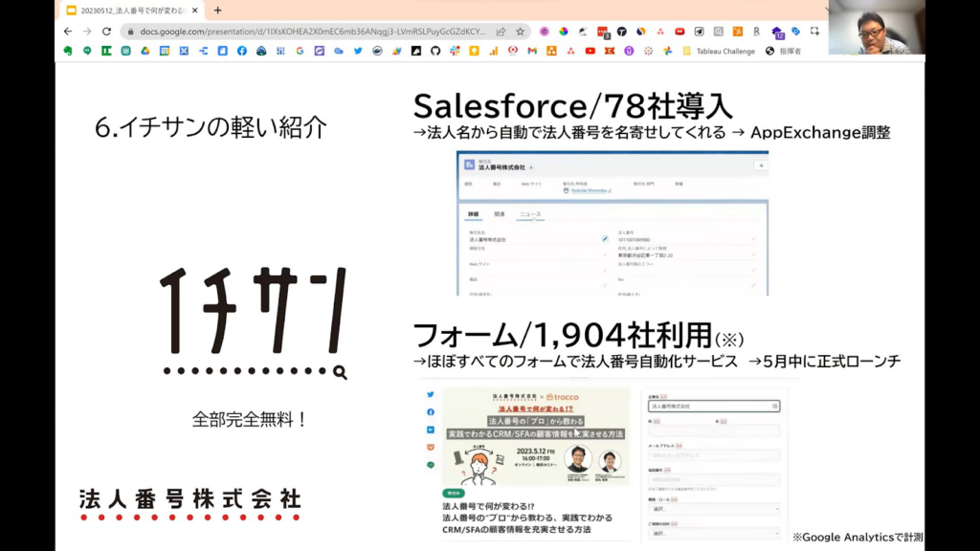Viewport: 980px width, 551px height.
Task: Open the YouTube bookmark icon
Action: 590,51
